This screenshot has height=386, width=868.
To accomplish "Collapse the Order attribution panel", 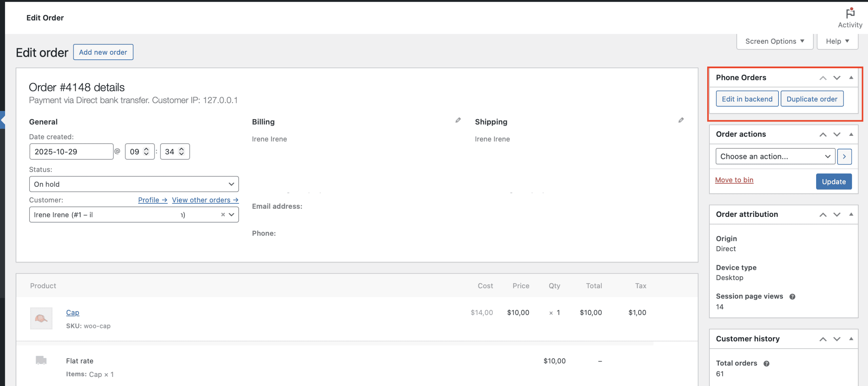I will click(851, 215).
